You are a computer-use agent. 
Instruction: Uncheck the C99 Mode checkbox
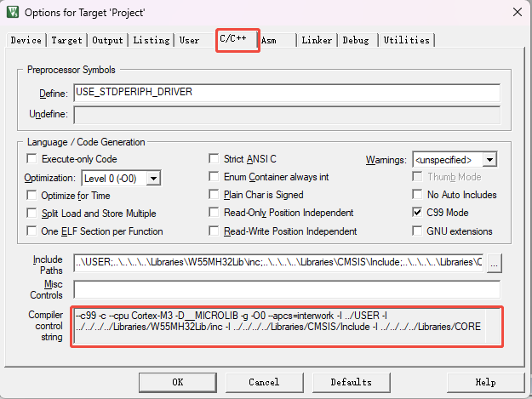coord(418,213)
